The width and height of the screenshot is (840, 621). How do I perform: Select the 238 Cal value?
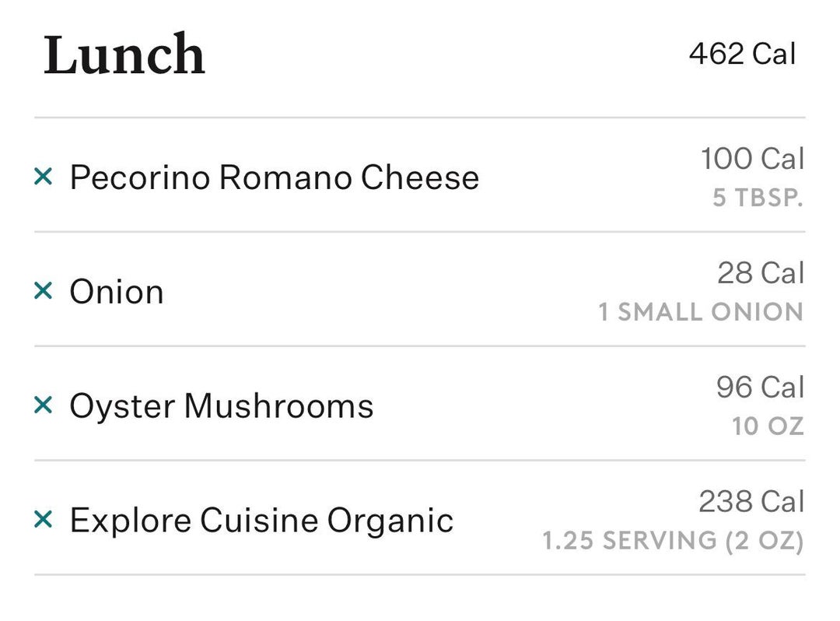751,502
